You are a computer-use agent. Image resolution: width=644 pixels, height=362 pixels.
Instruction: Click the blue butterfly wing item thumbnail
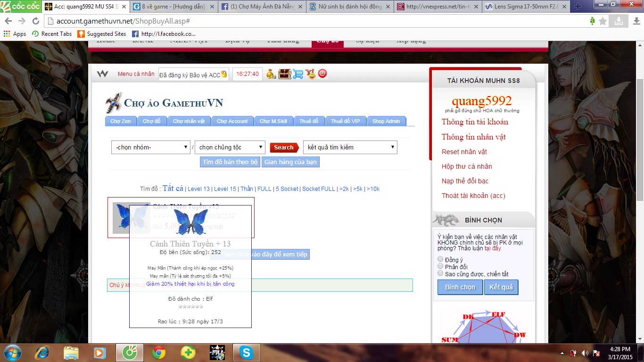(131, 218)
